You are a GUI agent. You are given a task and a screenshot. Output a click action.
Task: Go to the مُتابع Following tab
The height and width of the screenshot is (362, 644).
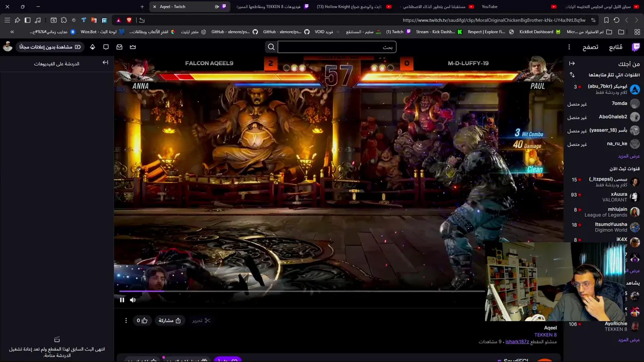(616, 47)
